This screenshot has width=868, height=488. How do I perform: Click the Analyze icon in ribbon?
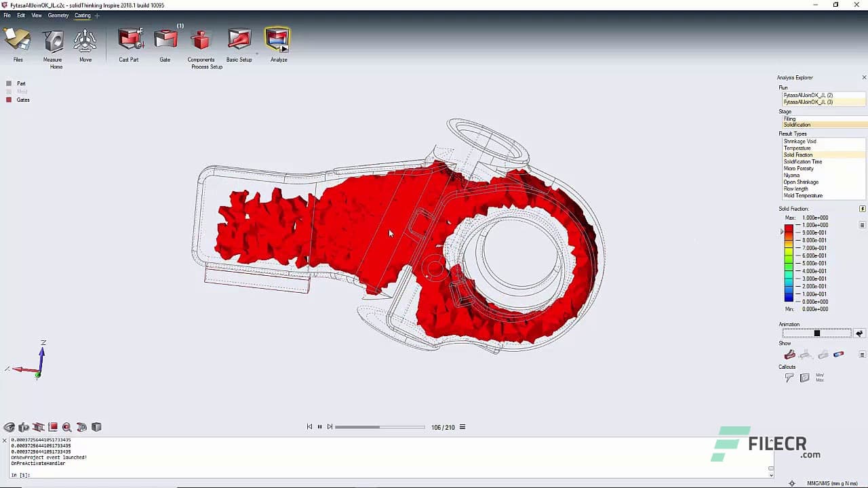pyautogui.click(x=278, y=41)
